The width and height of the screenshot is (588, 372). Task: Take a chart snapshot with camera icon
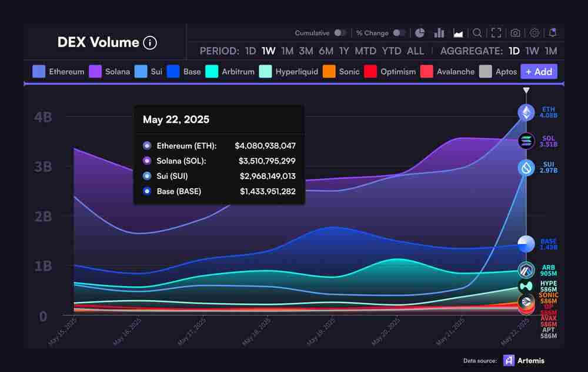515,33
